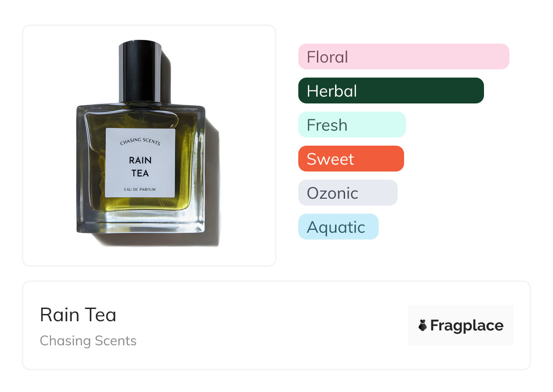Click the Herbal label text

coord(332,91)
